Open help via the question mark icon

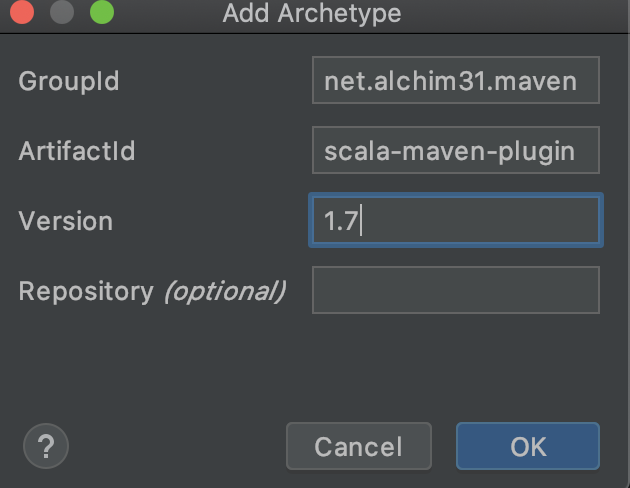pos(46,446)
